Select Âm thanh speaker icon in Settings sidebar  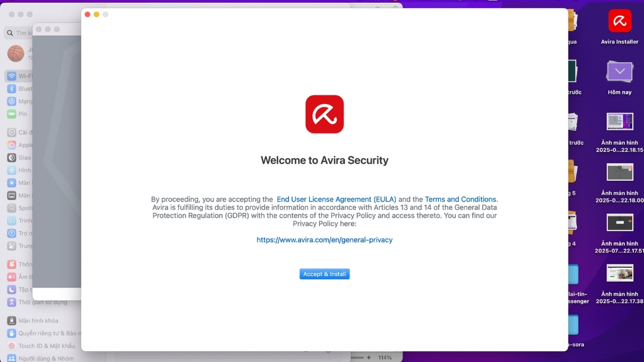tap(12, 277)
